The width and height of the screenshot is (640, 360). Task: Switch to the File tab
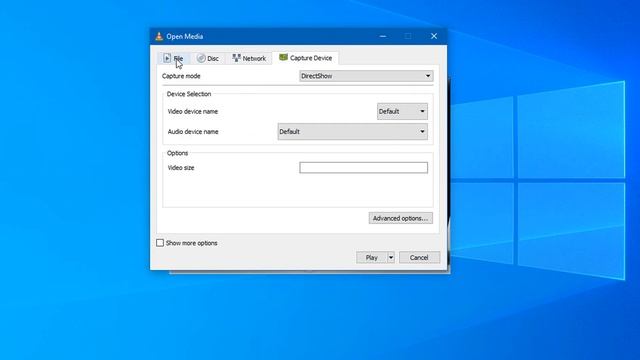pos(173,58)
